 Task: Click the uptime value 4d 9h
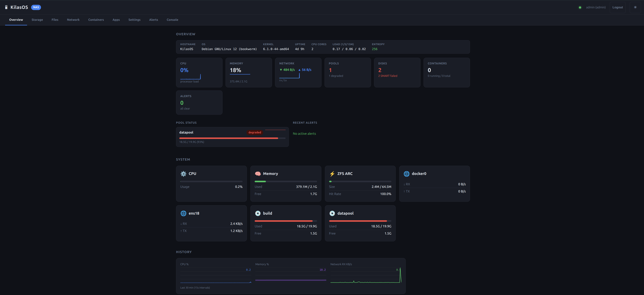[300, 49]
